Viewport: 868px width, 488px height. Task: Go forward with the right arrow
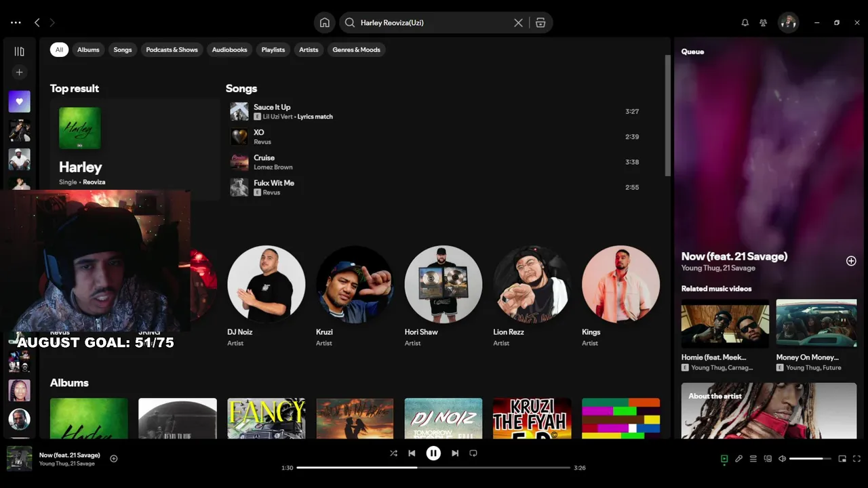click(52, 22)
